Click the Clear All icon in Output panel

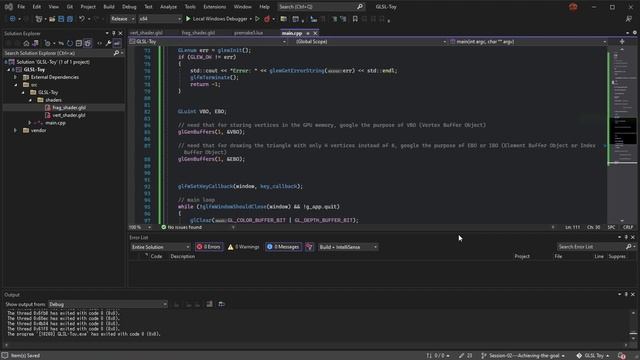click(209, 304)
